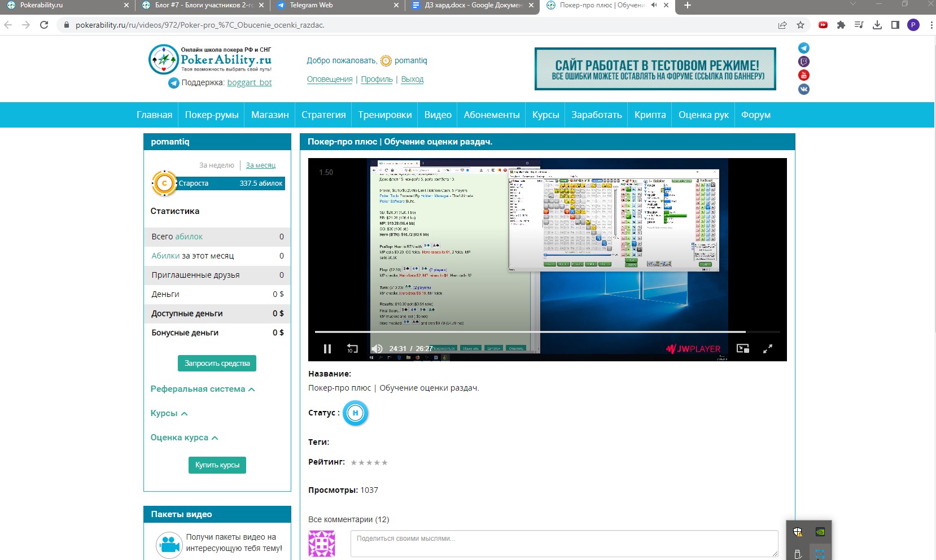The height and width of the screenshot is (560, 936).
Task: Go back in browser history
Action: tap(8, 25)
